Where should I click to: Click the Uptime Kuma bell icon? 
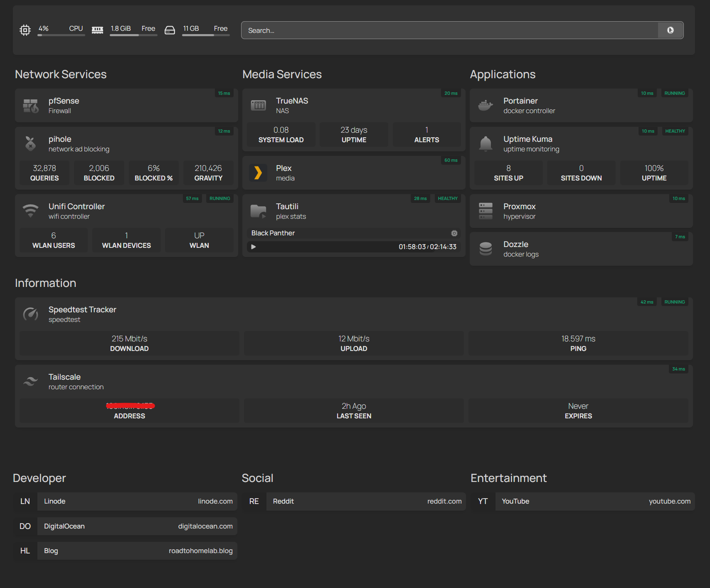486,144
